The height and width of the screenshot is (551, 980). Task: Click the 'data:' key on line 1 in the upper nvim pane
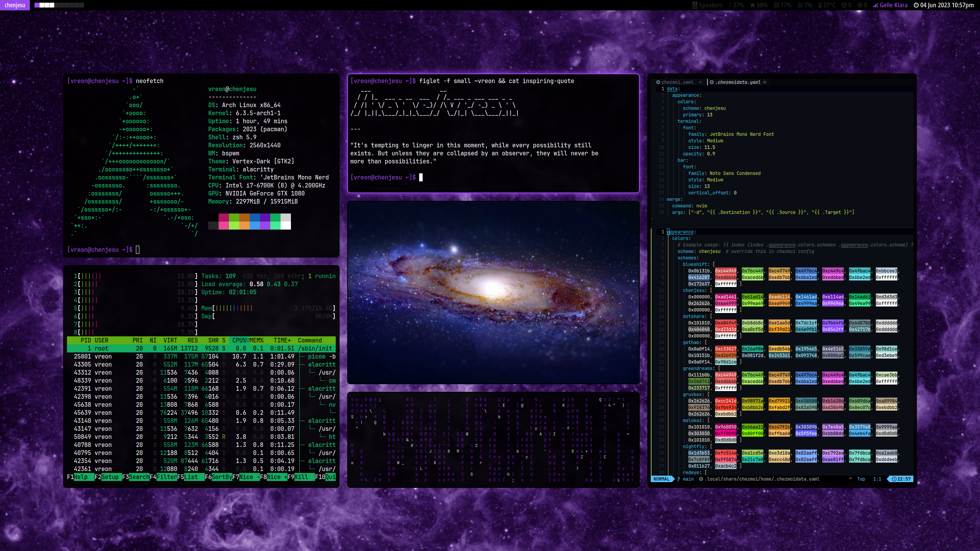pyautogui.click(x=673, y=89)
